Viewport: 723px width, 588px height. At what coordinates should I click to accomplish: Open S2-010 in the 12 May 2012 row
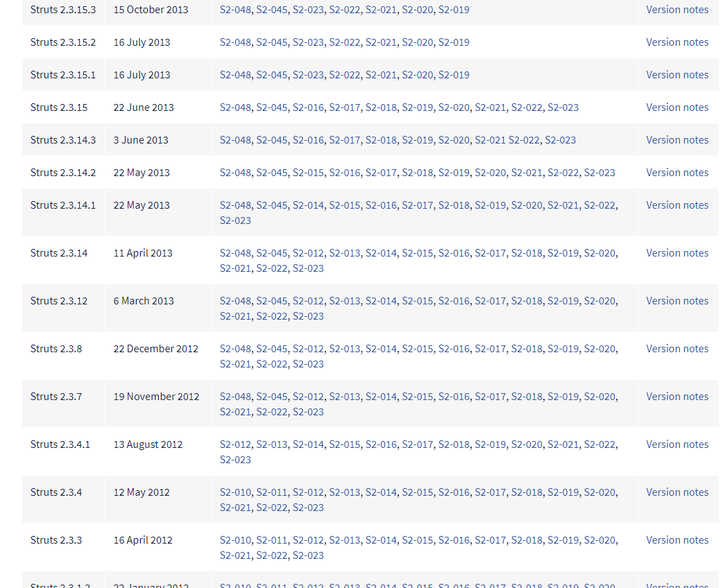click(236, 492)
